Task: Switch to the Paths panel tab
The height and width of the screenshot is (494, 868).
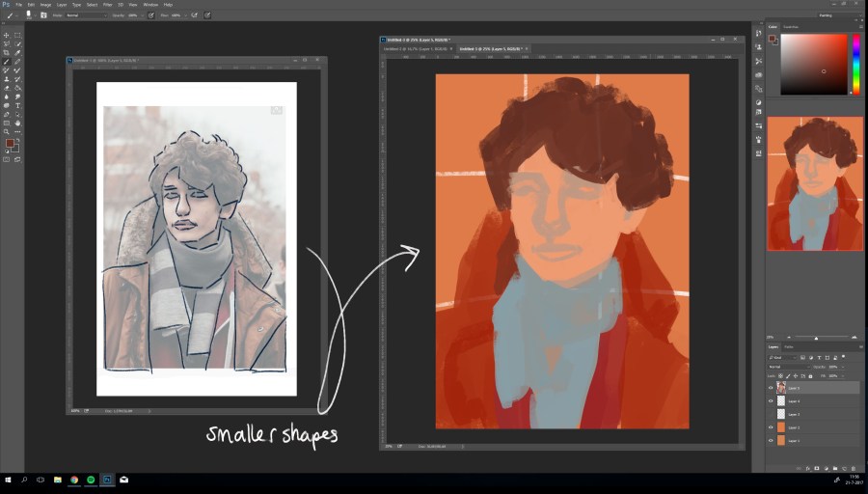Action: 789,346
